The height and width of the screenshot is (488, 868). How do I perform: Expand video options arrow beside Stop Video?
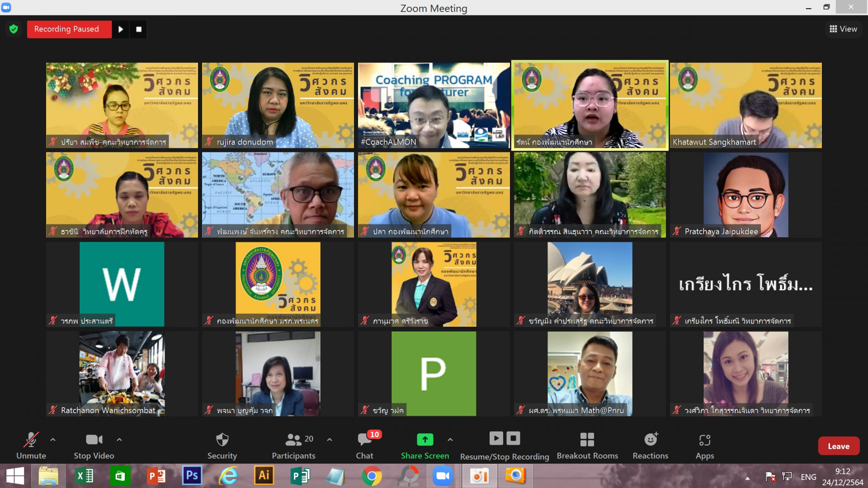click(x=119, y=439)
